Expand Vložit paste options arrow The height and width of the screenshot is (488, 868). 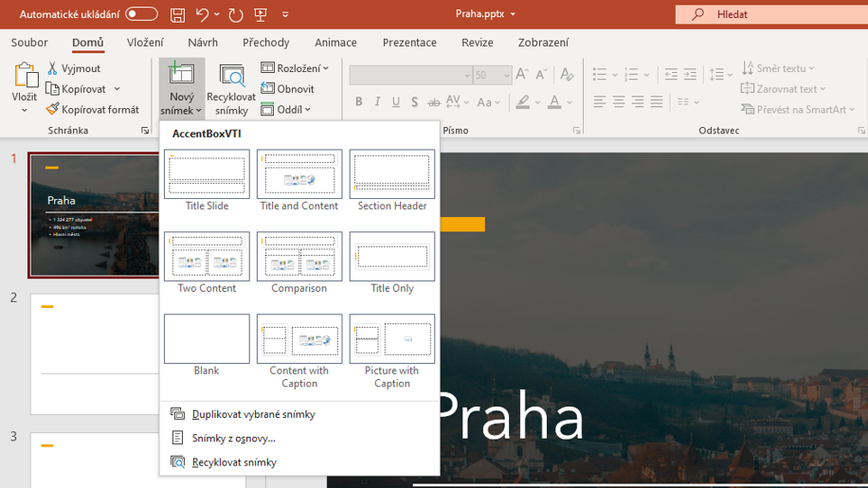[25, 110]
